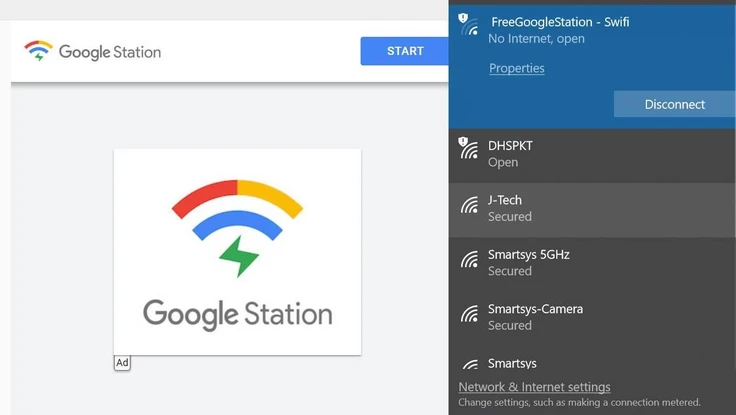Click the Google Station header logo icon
Image resolution: width=736 pixels, height=415 pixels.
click(x=38, y=51)
